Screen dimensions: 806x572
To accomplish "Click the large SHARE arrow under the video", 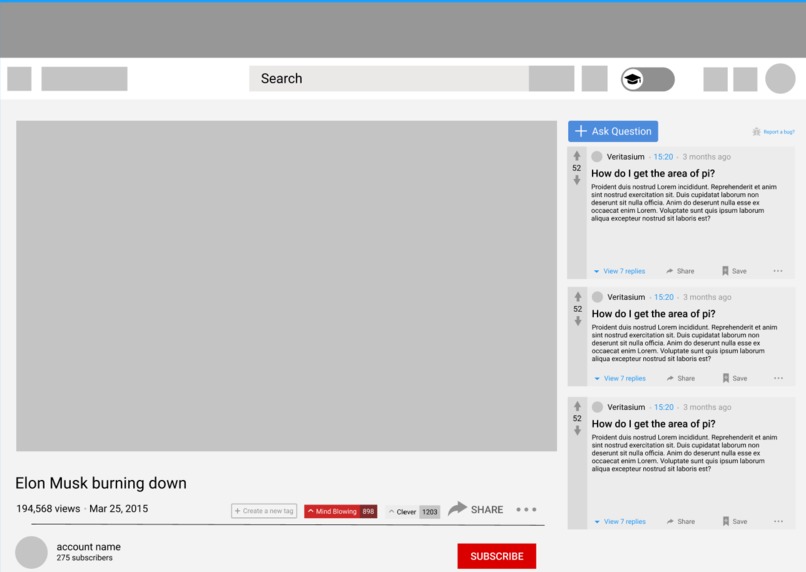I will (x=457, y=508).
